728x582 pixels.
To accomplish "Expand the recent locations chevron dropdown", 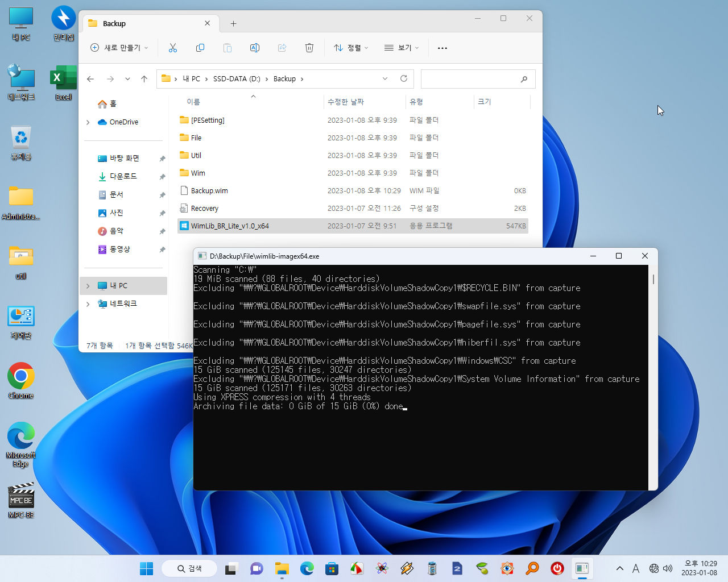I will pos(127,79).
